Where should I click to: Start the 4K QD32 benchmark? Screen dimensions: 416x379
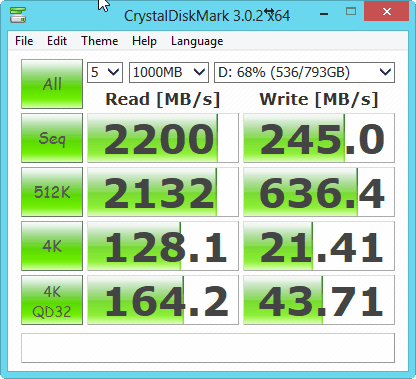pos(52,300)
